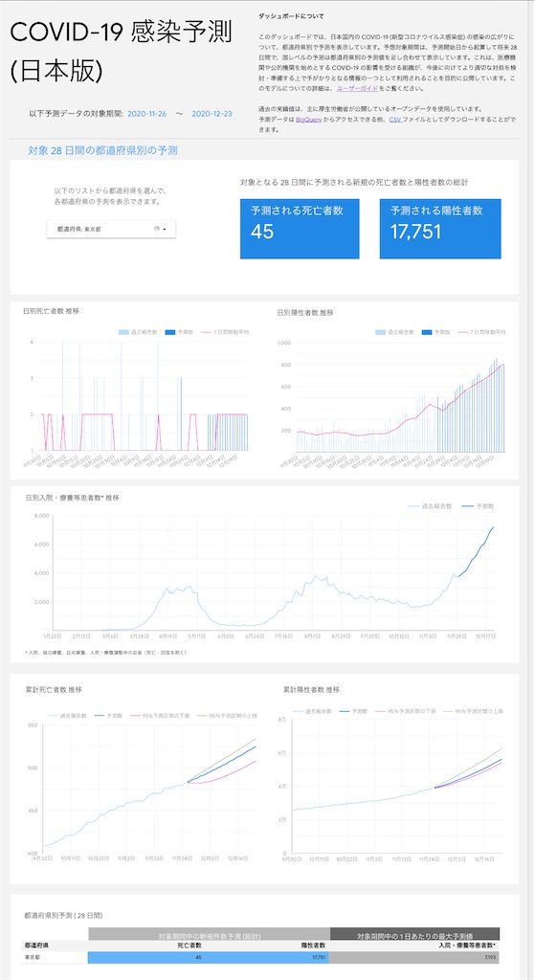Screen dimensions: 535x980
Task: Toggle 95%予測区間の下限 legend in 累計死亡者数 chart
Action: tap(160, 716)
